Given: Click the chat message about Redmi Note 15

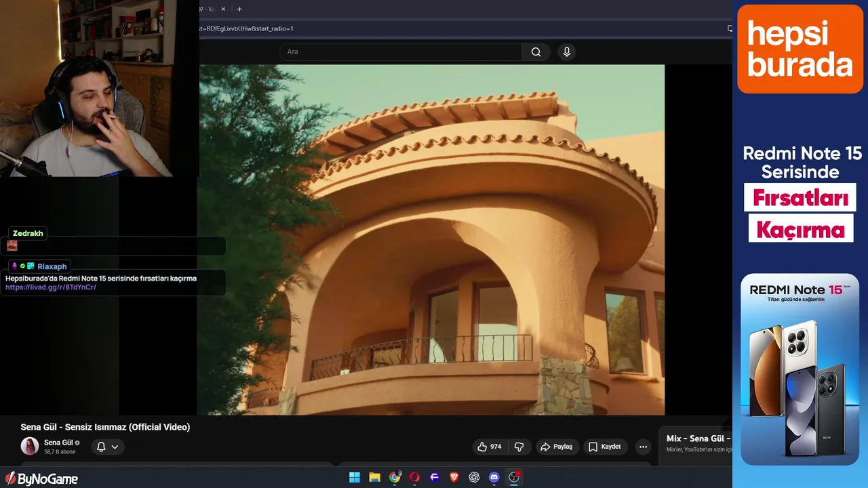Looking at the screenshot, I should (x=101, y=279).
